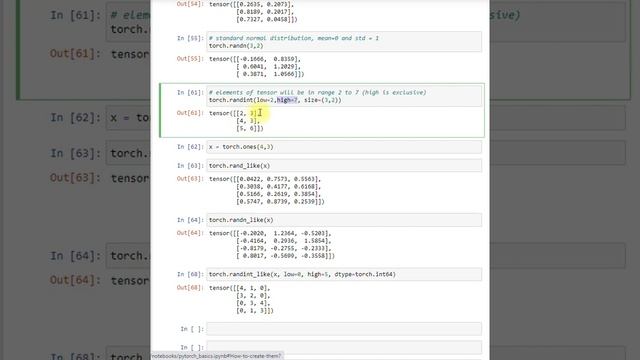Click the standard normal distribution comment line
640x360 pixels.
293,38
